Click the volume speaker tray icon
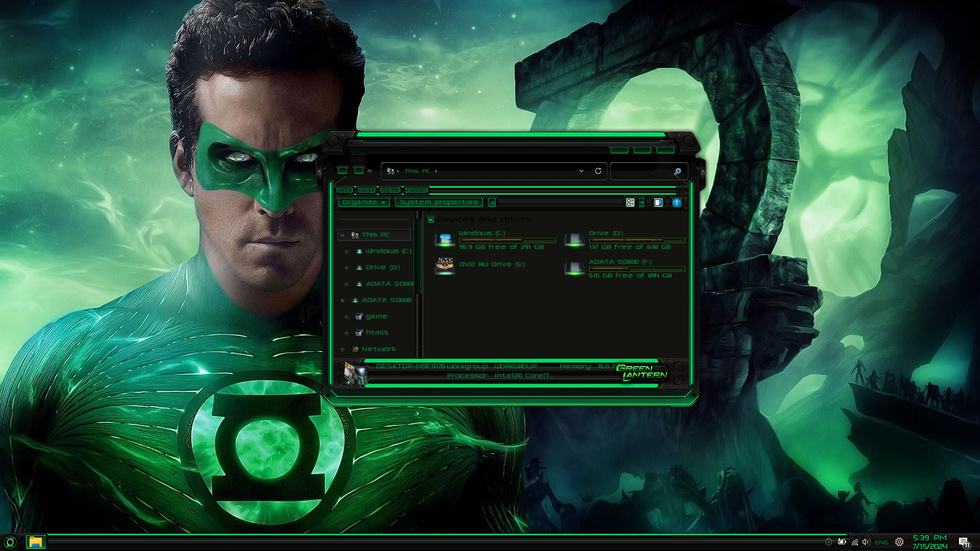This screenshot has width=980, height=551. 866,542
